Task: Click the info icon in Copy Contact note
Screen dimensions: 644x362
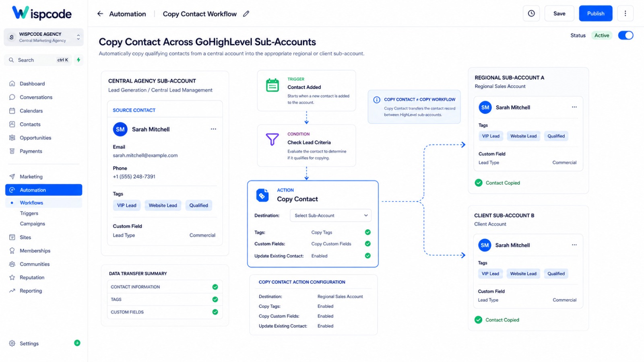Action: coord(377,100)
